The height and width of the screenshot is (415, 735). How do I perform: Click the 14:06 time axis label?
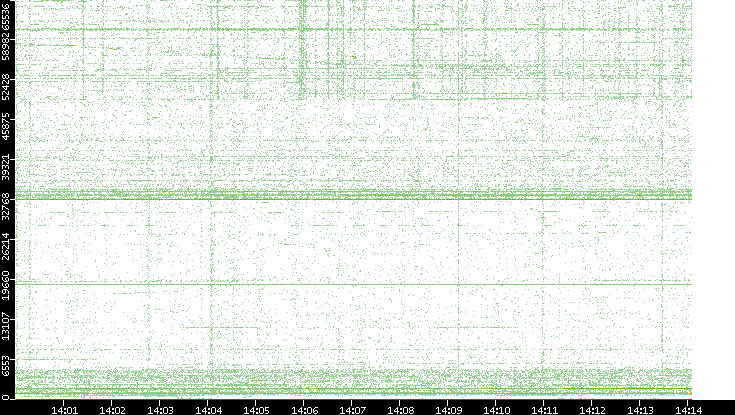(304, 411)
